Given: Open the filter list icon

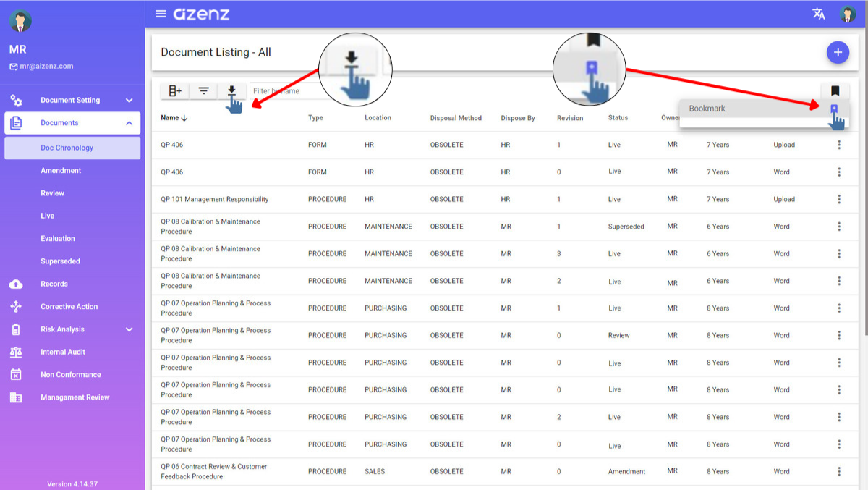Looking at the screenshot, I should 204,90.
